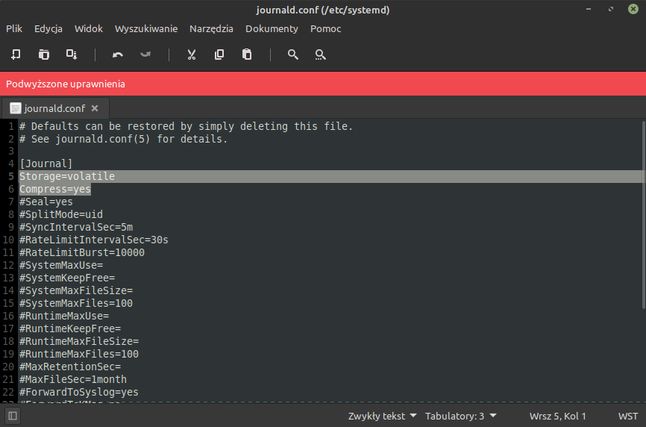Click the #SyncIntervalSec=5m line

point(76,227)
